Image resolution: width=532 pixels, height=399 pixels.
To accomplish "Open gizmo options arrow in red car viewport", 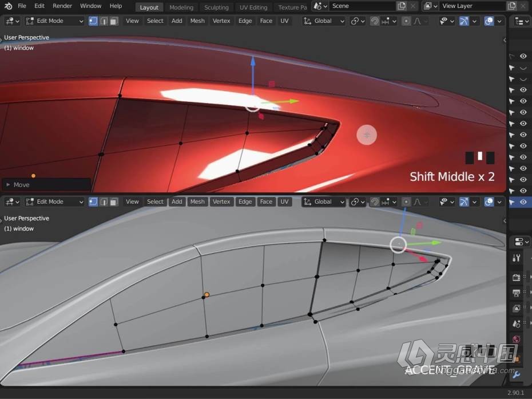I will click(x=474, y=21).
